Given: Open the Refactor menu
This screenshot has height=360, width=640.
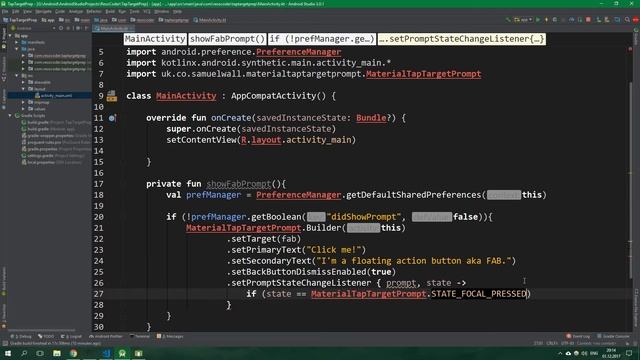Looking at the screenshot, I should 94,11.
